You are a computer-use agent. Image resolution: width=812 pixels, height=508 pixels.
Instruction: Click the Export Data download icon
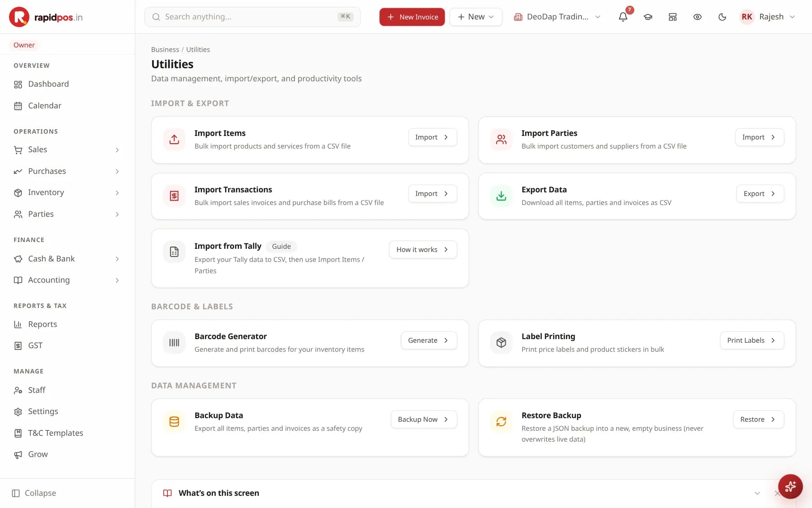501,196
